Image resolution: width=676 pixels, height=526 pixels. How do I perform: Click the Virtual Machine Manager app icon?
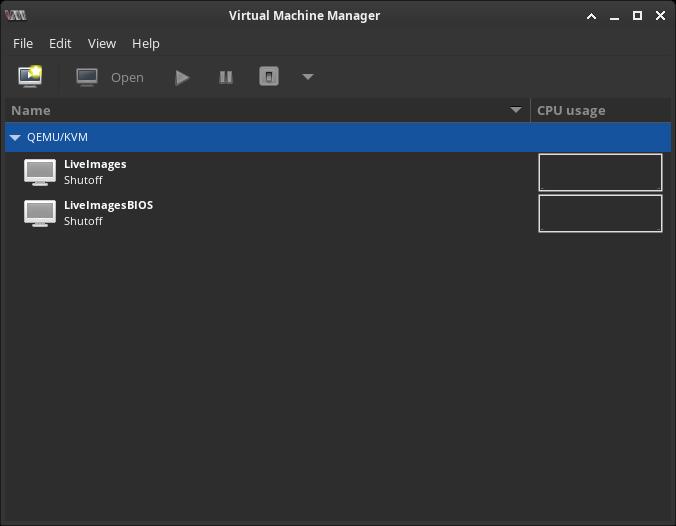pyautogui.click(x=16, y=16)
